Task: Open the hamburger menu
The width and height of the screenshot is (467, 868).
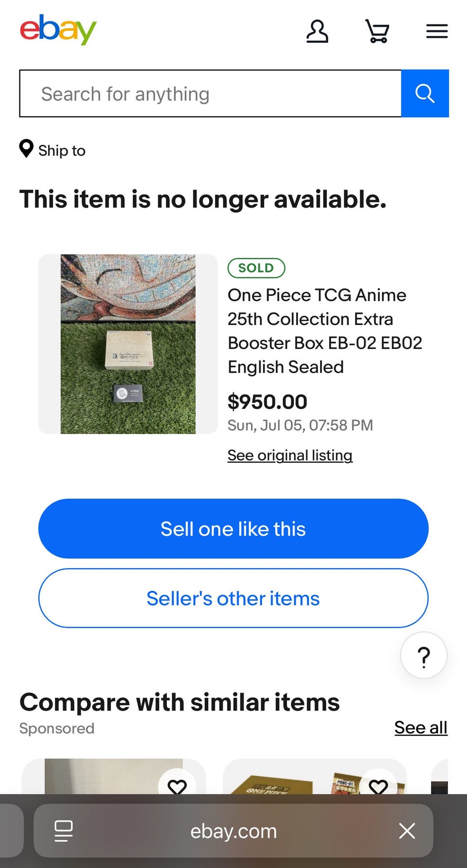Action: pyautogui.click(x=437, y=32)
